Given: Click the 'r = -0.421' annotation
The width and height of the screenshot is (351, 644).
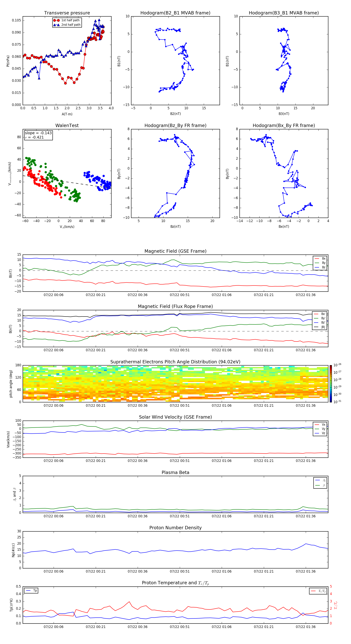Looking at the screenshot, I should [x=35, y=137].
